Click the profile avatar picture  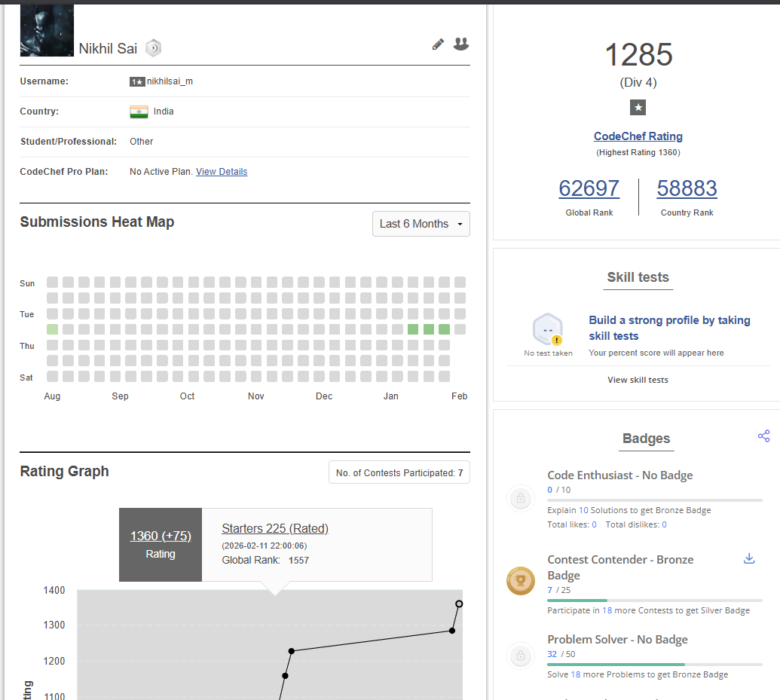[47, 30]
